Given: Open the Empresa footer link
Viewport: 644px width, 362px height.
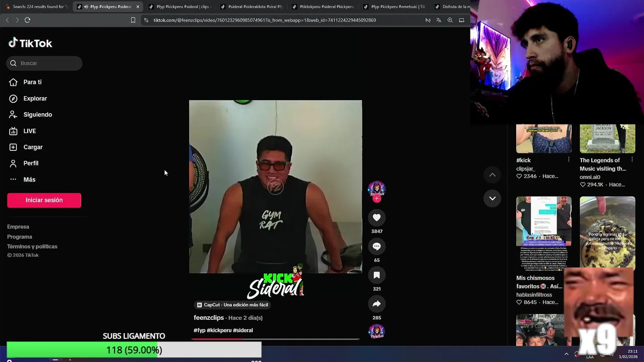Looking at the screenshot, I should pyautogui.click(x=18, y=227).
